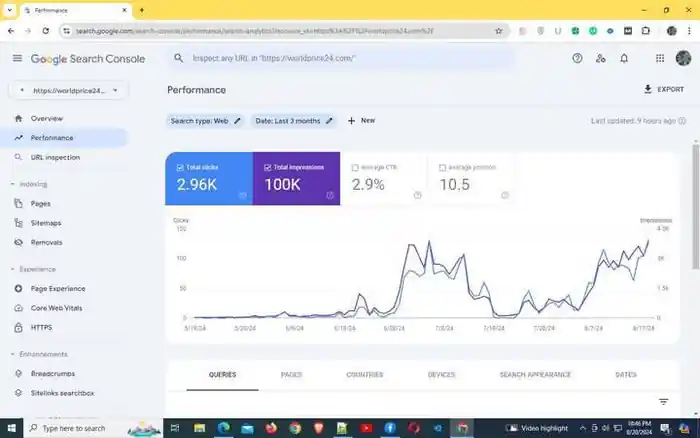Click the page vertical scrollbar
Image resolution: width=700 pixels, height=438 pixels.
coord(696,207)
